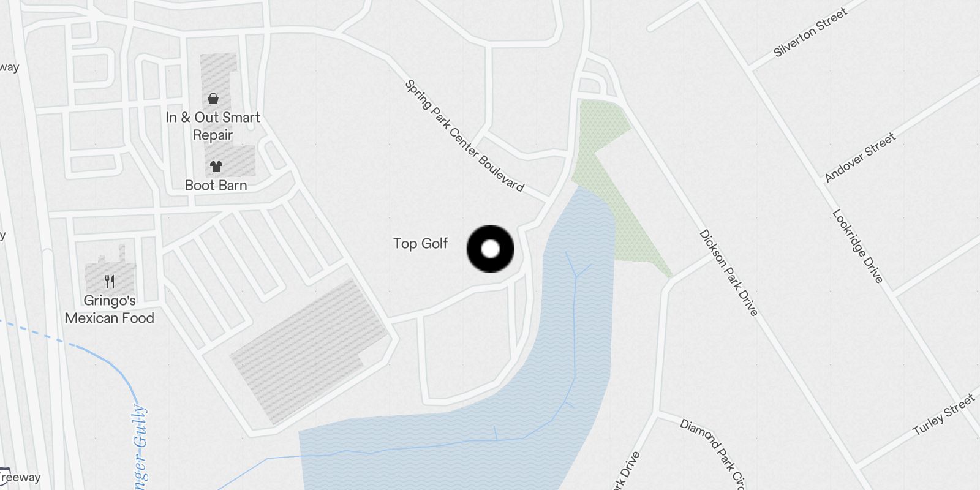Click the Spring Park Center Boulevard label
980x490 pixels.
(465, 135)
